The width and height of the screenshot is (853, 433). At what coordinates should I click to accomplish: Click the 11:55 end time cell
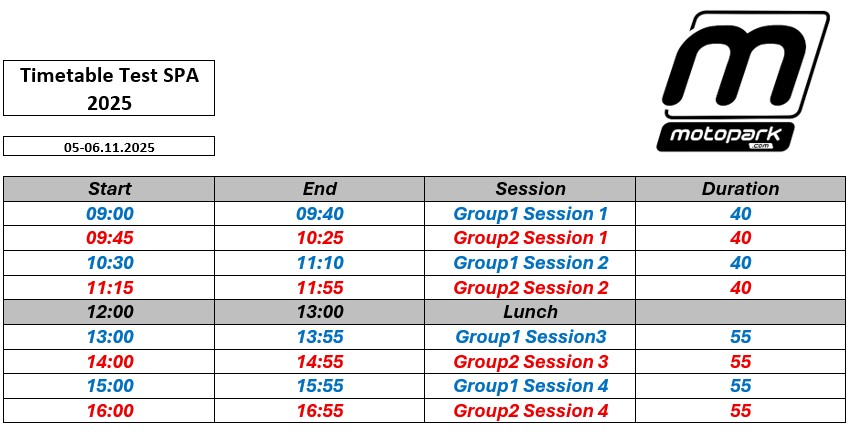(319, 288)
